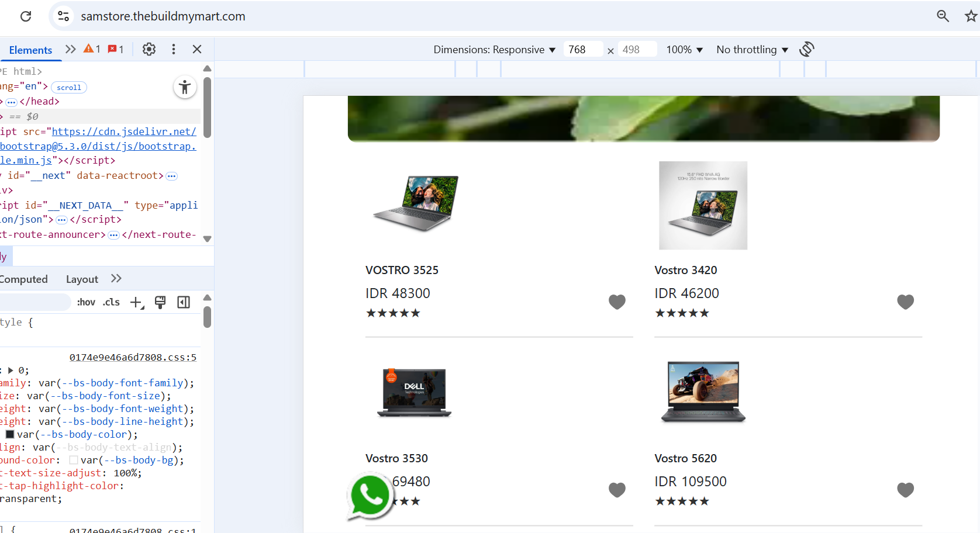Open the 100% zoom dropdown
The width and height of the screenshot is (980, 533).
tap(684, 50)
